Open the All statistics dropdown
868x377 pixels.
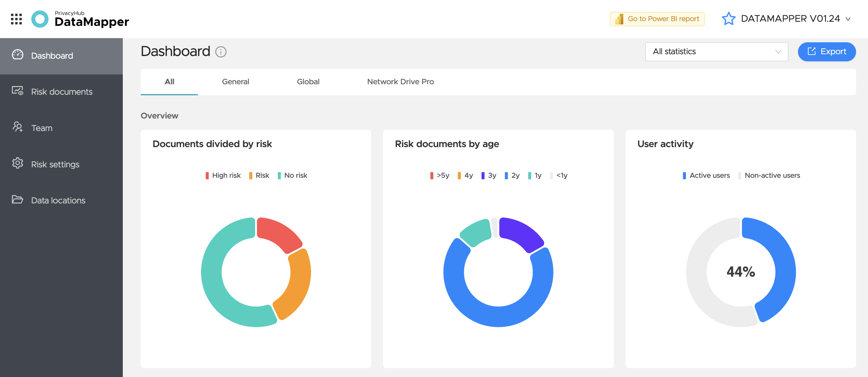coord(716,52)
